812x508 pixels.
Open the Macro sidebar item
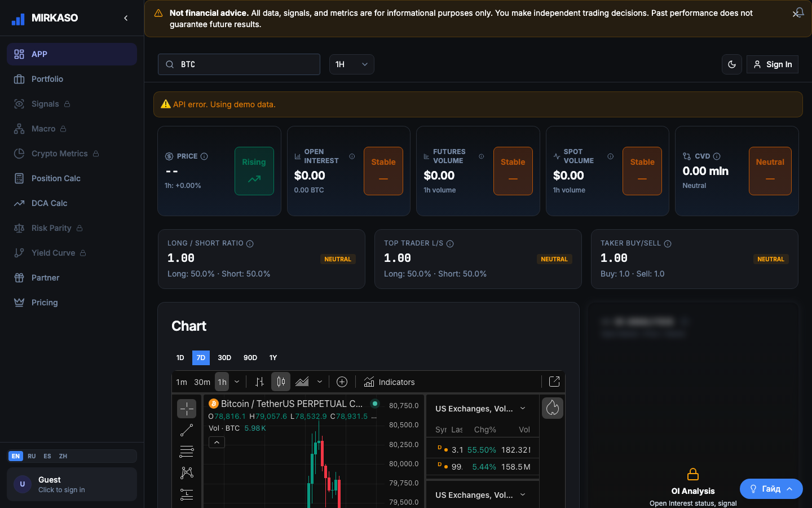72,129
